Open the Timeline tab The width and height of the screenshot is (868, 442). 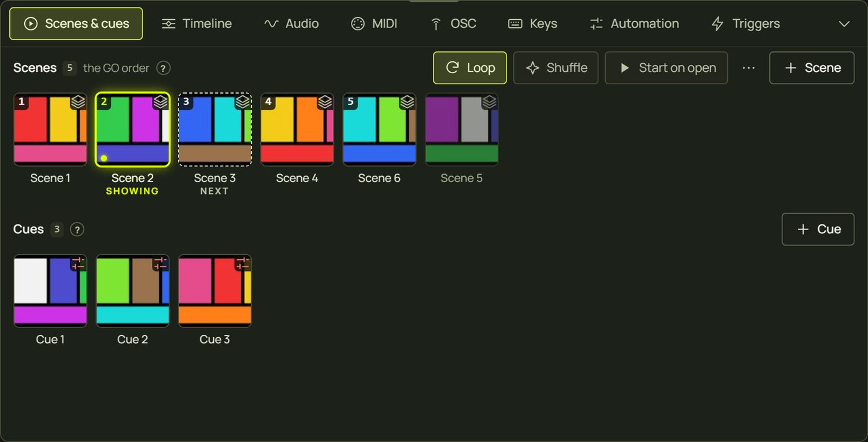click(x=197, y=24)
